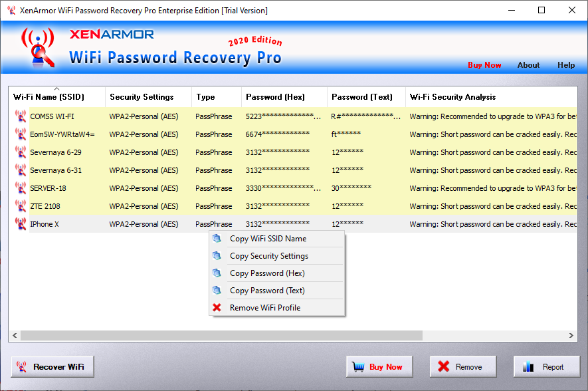Image resolution: width=588 pixels, height=391 pixels.
Task: Select the Eom5W-YWRtaW4= network name
Action: (62, 134)
